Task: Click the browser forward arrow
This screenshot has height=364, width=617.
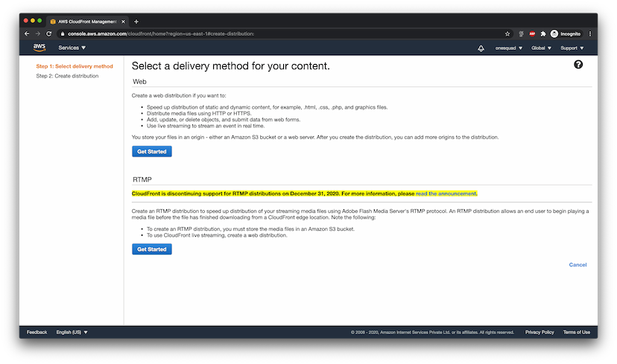Action: coord(38,33)
